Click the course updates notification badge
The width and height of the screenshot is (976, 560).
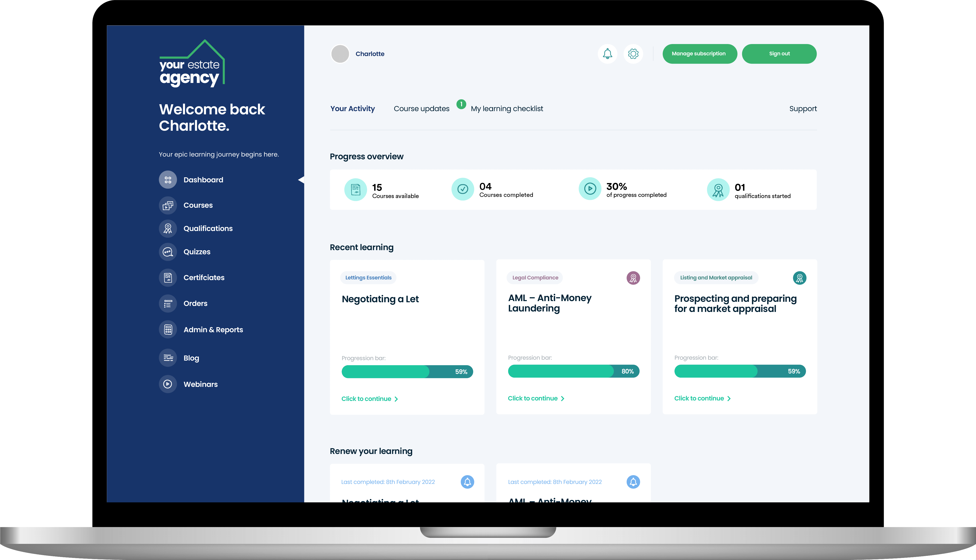[x=461, y=104]
